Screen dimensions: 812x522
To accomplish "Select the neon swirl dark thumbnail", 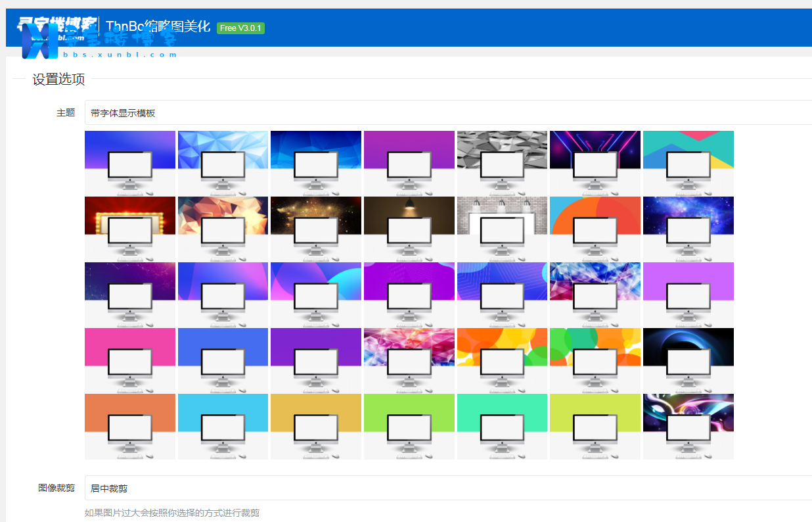I will coord(688,426).
